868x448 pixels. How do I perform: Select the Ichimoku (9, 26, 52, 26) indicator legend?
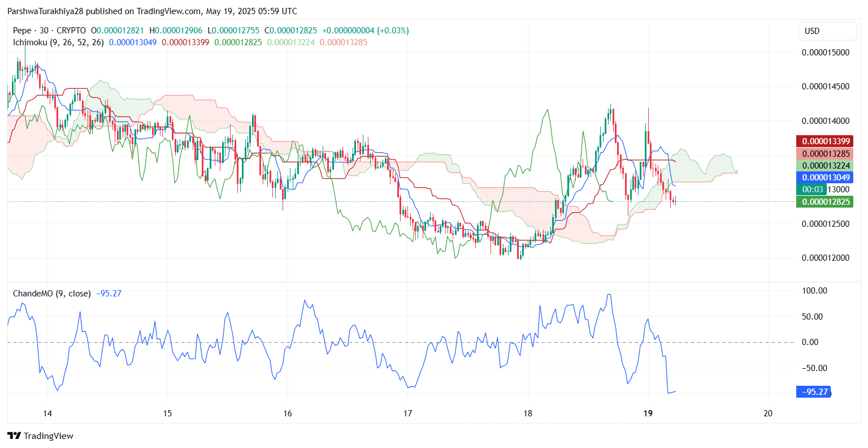(x=59, y=42)
